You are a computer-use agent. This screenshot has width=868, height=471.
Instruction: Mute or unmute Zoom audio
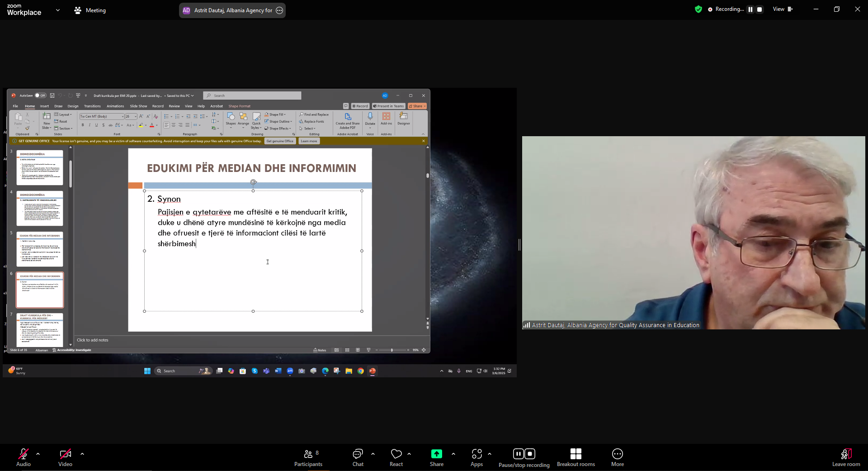[x=24, y=457]
